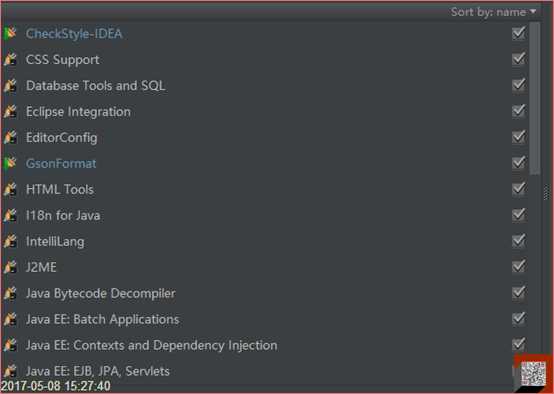The image size is (554, 394).
Task: Click the icon beside Database Tools and SQL
Action: [x=10, y=86]
